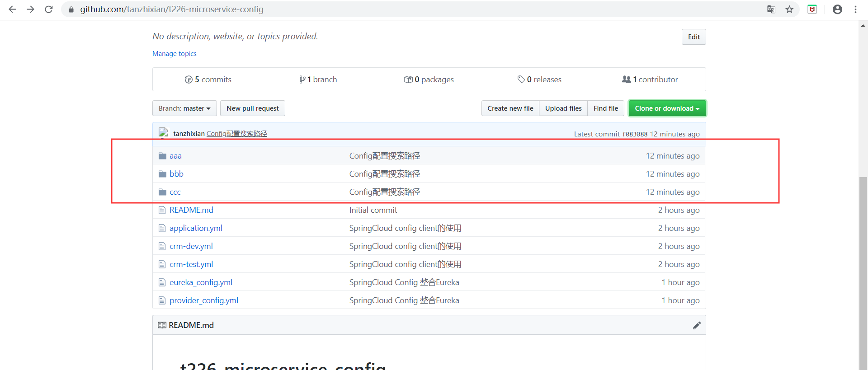Open crm-dev.yml file

[x=191, y=246]
